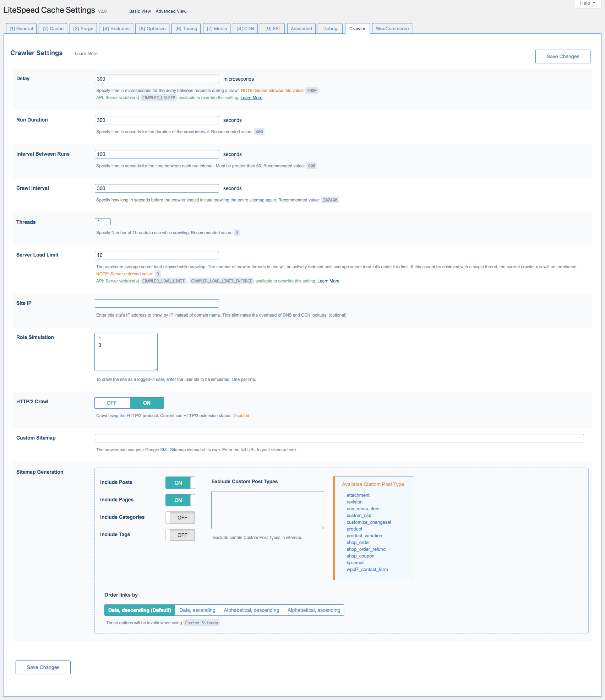The width and height of the screenshot is (605, 700).
Task: Turn HTTP/2 Crawl OFF
Action: point(112,403)
